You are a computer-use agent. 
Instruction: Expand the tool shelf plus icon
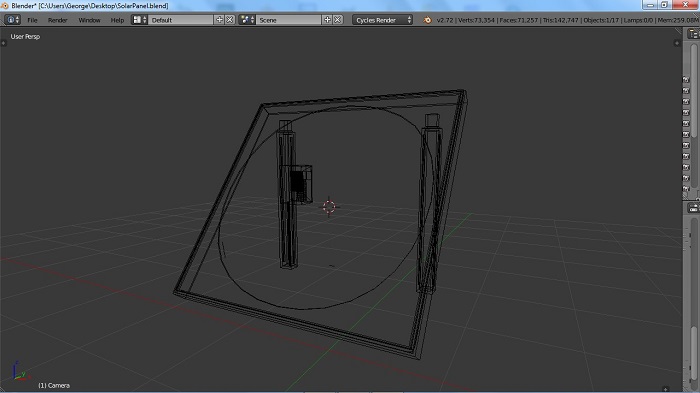[4, 43]
